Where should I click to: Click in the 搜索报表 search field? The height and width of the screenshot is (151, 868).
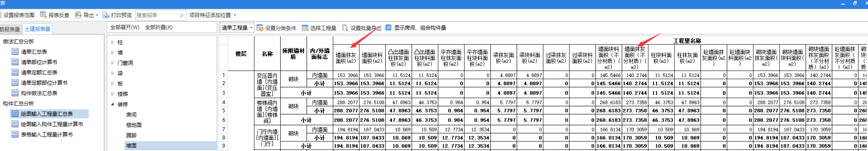pos(157,15)
